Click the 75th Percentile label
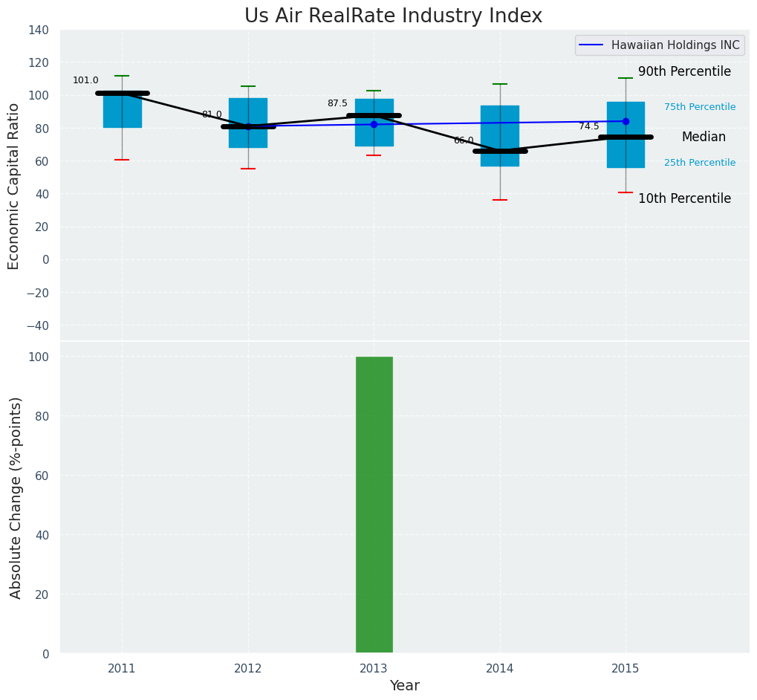The image size is (757, 700). point(700,107)
